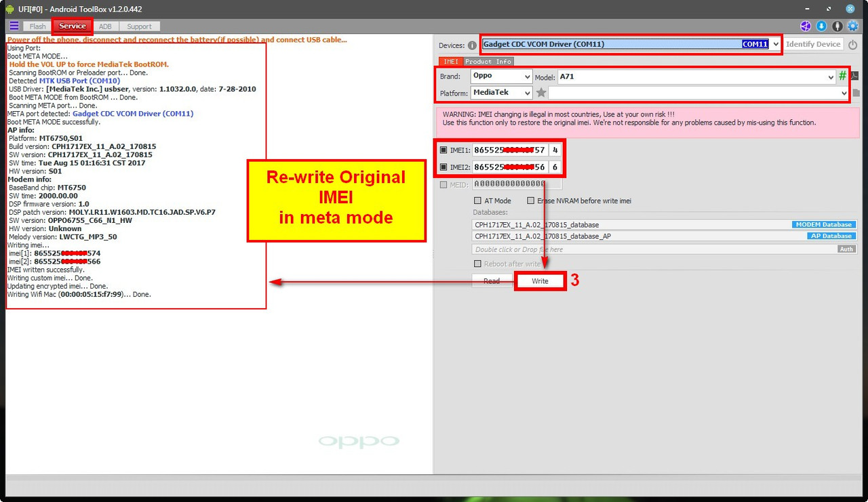This screenshot has width=868, height=502.
Task: Open settings gear icon
Action: 853,26
